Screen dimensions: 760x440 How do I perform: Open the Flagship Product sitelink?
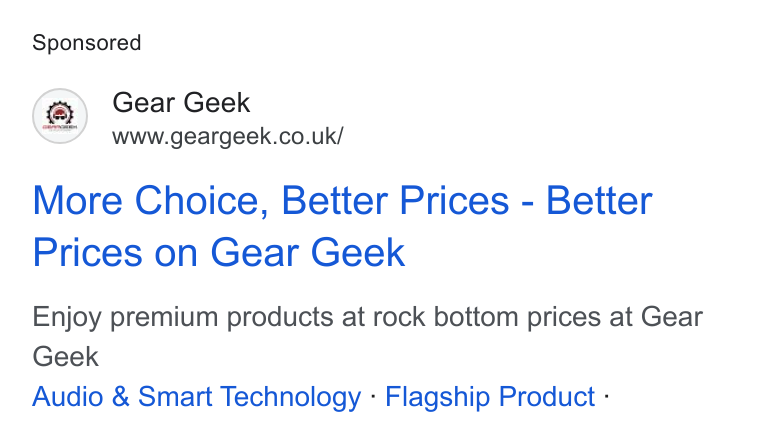[490, 397]
